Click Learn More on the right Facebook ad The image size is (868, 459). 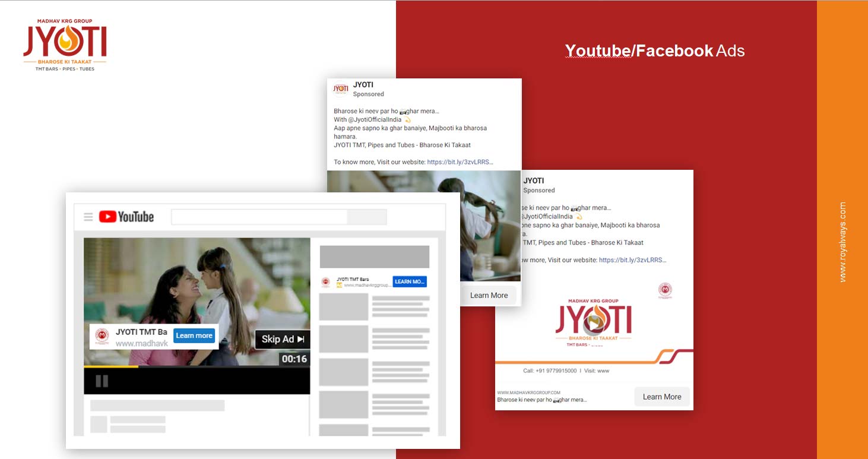tap(662, 397)
